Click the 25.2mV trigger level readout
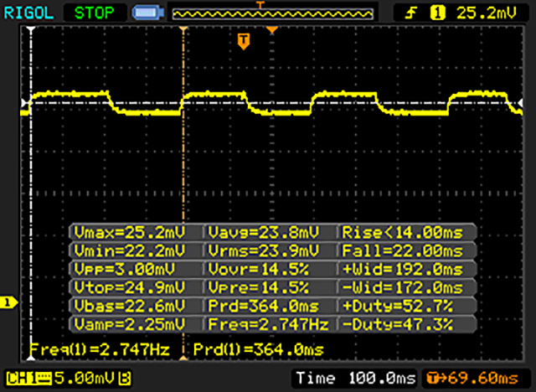Image resolution: width=536 pixels, height=392 pixels. pyautogui.click(x=486, y=13)
